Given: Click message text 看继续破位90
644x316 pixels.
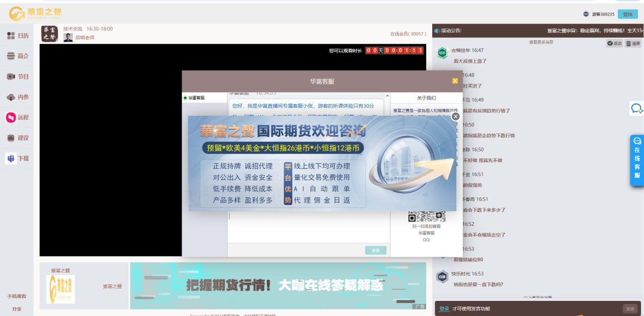Looking at the screenshot, I should (468, 260).
